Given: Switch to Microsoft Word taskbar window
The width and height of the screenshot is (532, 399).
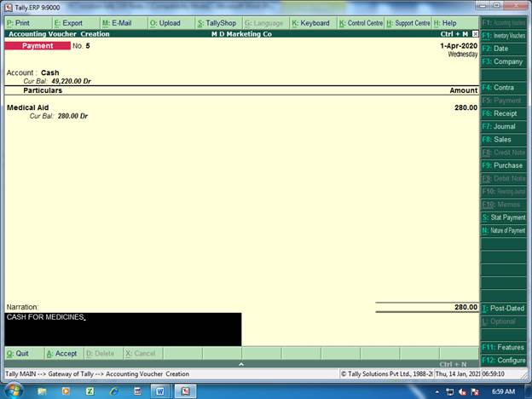Looking at the screenshot, I should (x=160, y=391).
